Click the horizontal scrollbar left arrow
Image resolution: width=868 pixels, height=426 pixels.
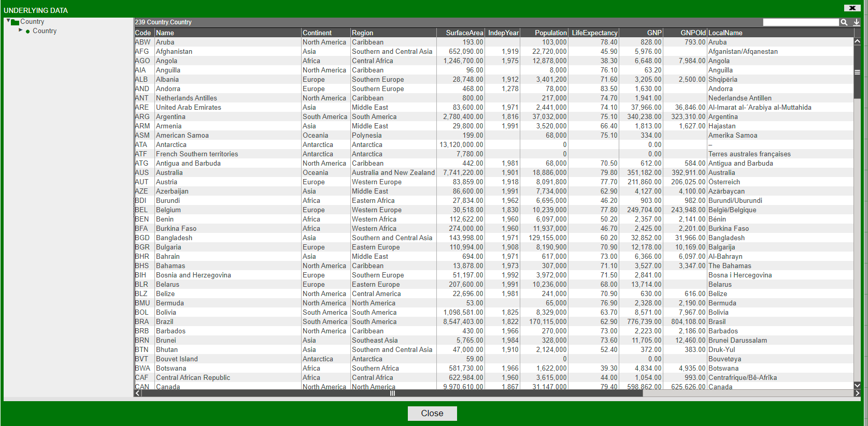(x=137, y=393)
